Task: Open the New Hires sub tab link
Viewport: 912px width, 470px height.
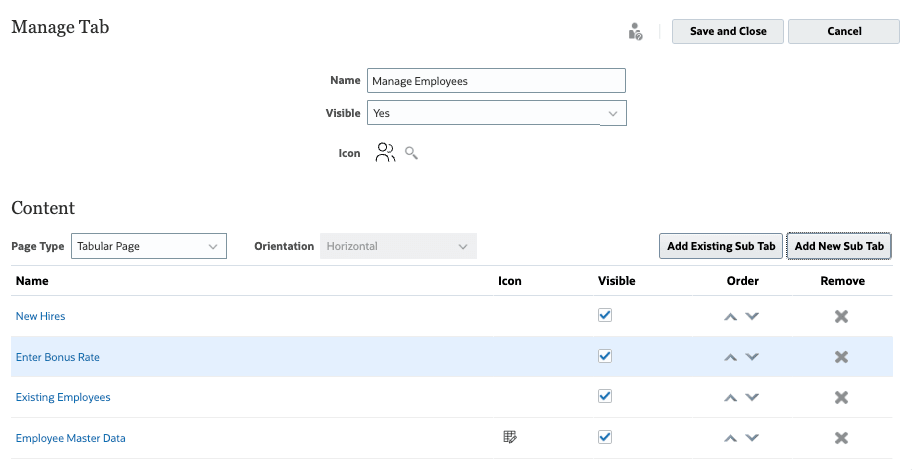Action: click(41, 316)
